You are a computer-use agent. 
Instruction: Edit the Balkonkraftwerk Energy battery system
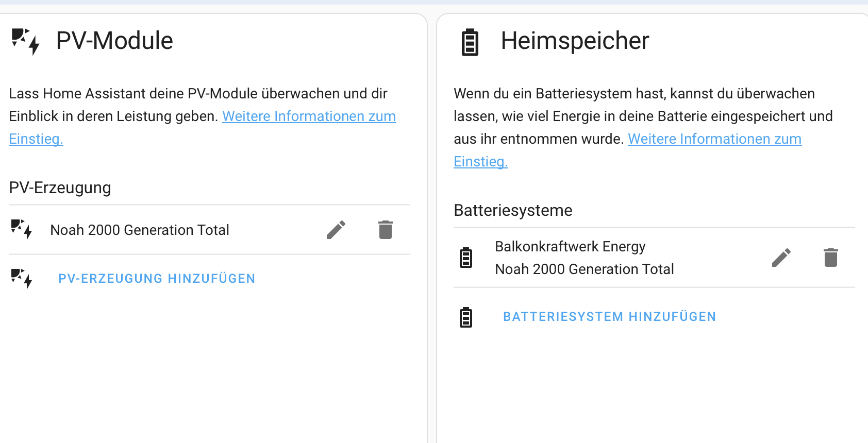(x=781, y=258)
